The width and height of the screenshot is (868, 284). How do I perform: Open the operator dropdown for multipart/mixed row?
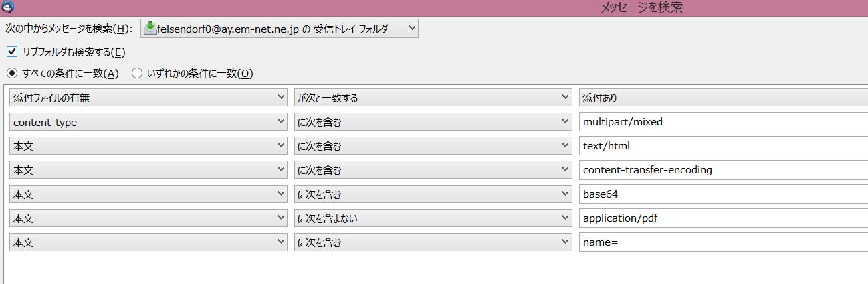click(x=433, y=122)
